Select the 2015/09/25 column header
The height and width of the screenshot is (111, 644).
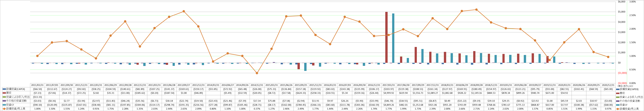tap(301, 85)
